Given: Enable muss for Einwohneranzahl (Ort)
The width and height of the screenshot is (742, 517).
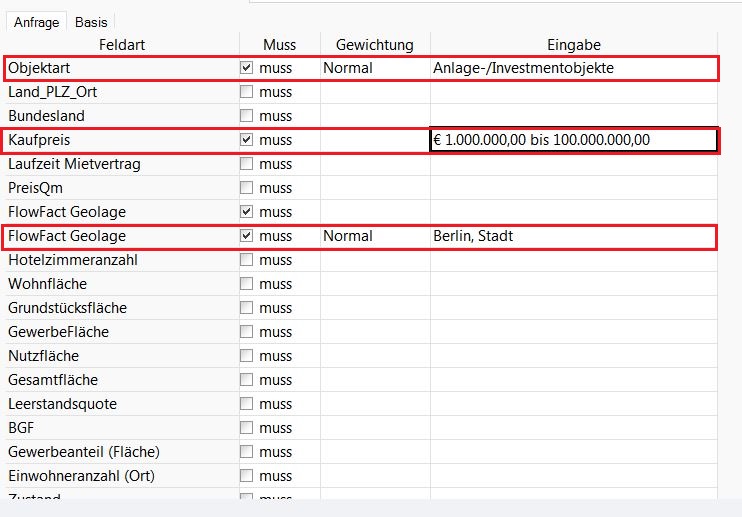Looking at the screenshot, I should [x=247, y=476].
